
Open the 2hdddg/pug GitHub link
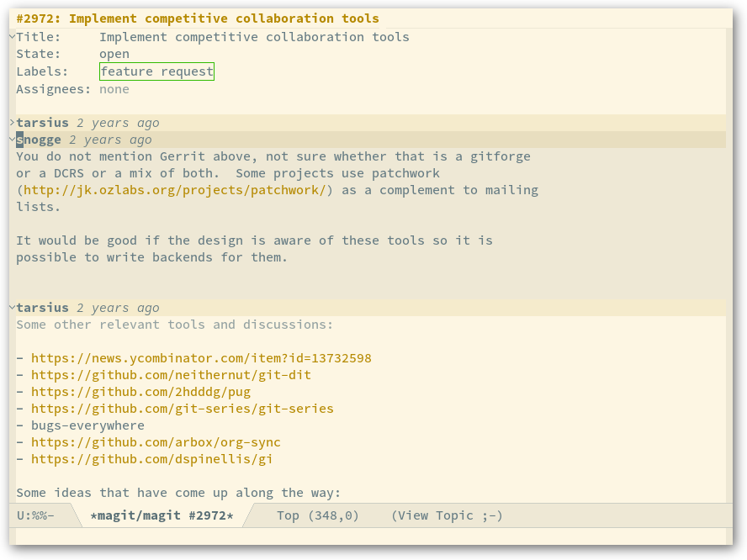[140, 392]
